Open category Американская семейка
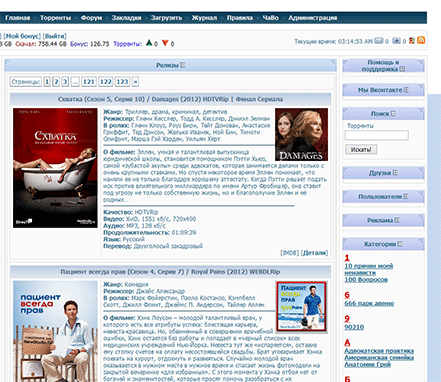This screenshot has width=441, height=382. pos(379,358)
